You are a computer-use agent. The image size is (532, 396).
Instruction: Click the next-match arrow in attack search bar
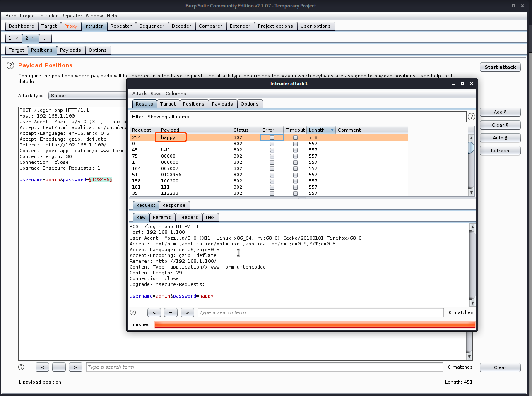pyautogui.click(x=187, y=312)
